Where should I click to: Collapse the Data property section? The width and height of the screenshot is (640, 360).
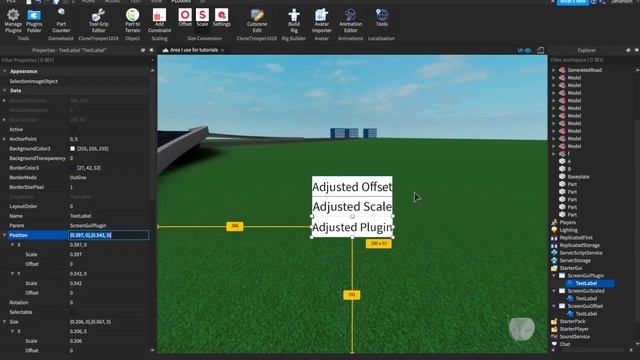(4, 91)
